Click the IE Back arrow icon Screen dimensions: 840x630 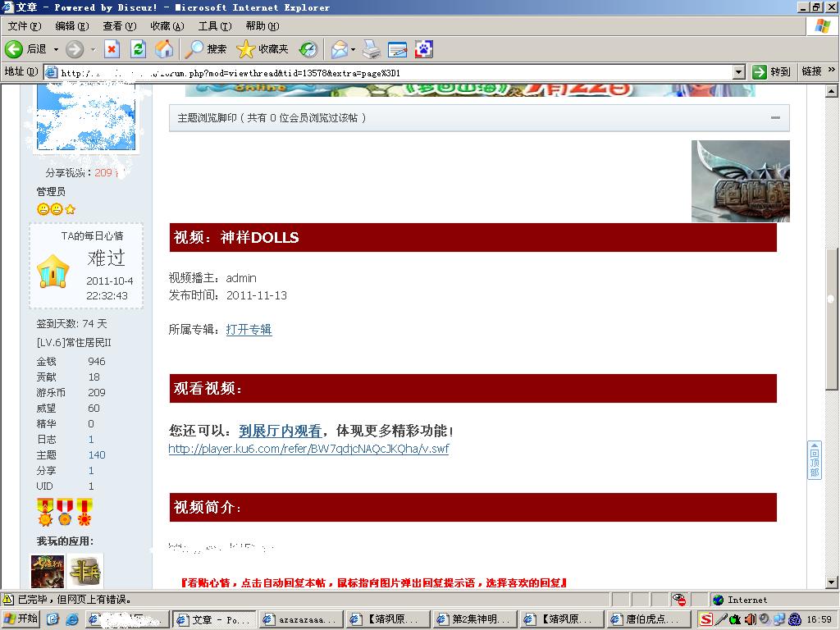14,49
